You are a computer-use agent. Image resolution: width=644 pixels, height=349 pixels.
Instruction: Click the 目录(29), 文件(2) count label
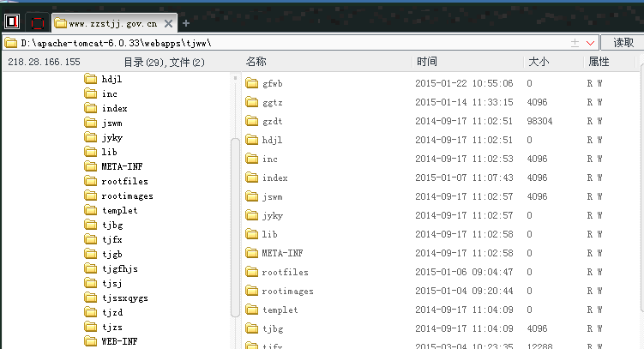165,62
